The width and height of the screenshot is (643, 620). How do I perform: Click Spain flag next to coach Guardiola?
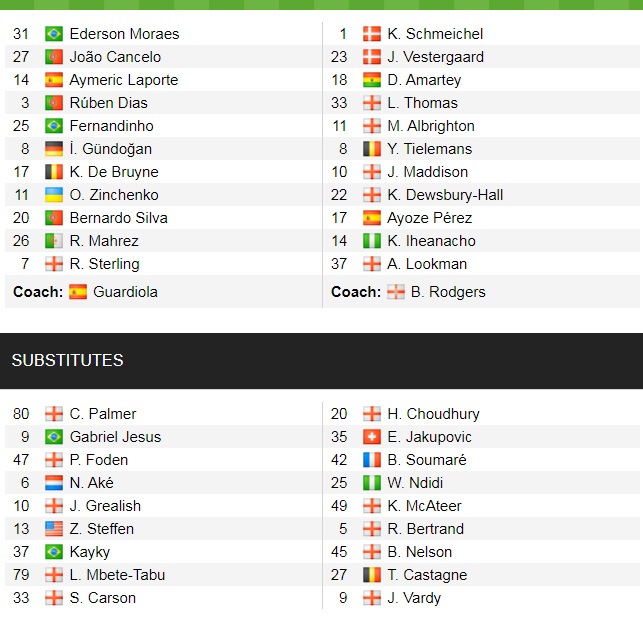[x=78, y=292]
